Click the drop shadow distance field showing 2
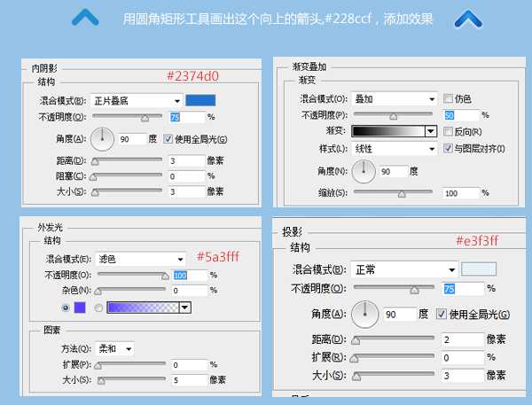The width and height of the screenshot is (532, 405). pyautogui.click(x=463, y=339)
